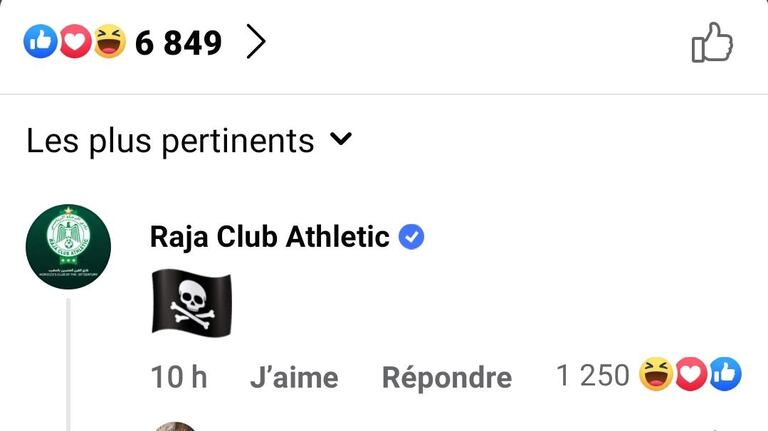This screenshot has width=768, height=431.
Task: Open Raja Club Athletic profile picture
Action: [x=68, y=246]
